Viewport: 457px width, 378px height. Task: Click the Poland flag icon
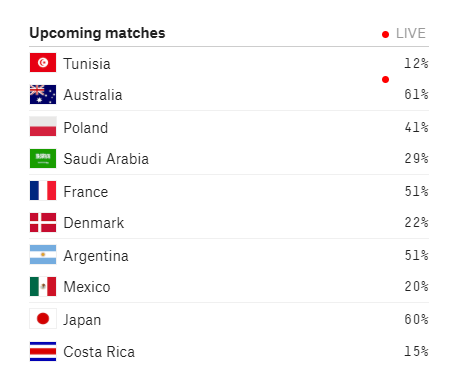(43, 126)
